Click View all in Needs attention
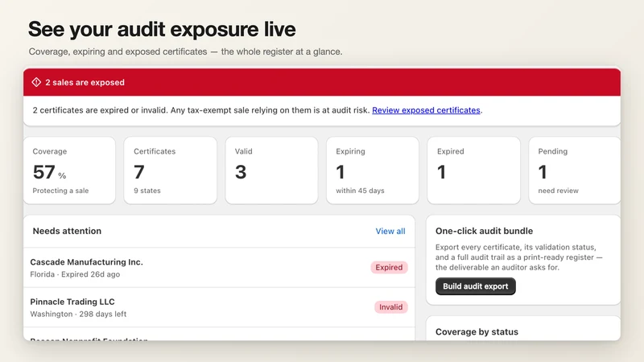 [390, 231]
